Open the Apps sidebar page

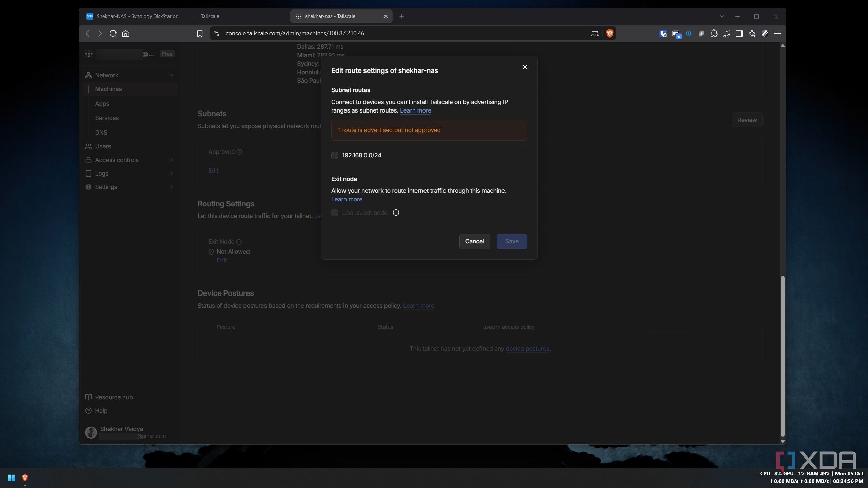coord(102,104)
